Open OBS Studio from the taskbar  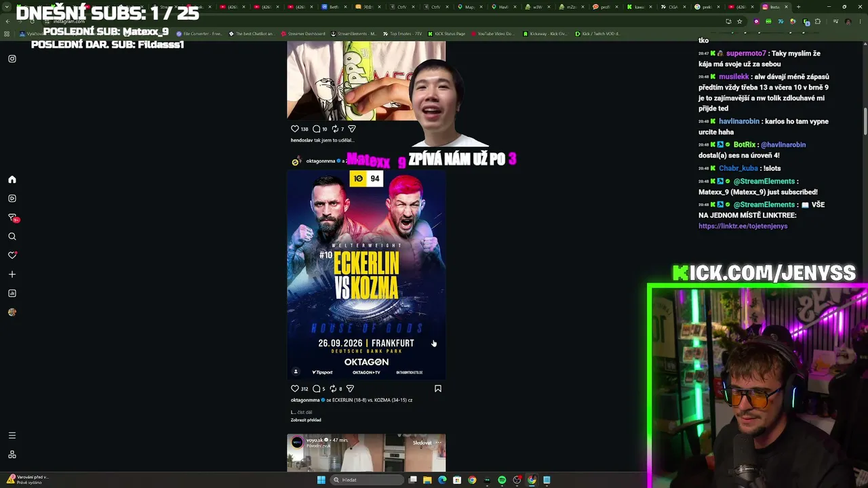[x=517, y=480]
